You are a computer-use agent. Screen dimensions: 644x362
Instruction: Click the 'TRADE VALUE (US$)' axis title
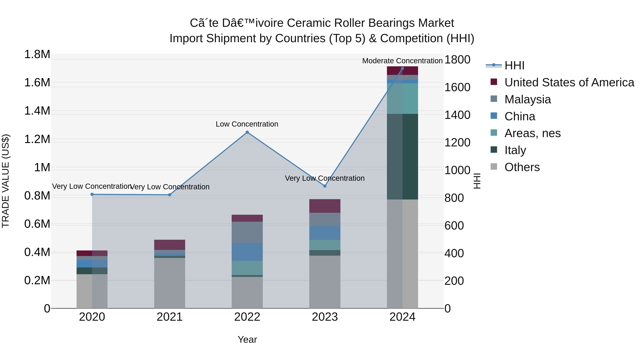(6, 181)
